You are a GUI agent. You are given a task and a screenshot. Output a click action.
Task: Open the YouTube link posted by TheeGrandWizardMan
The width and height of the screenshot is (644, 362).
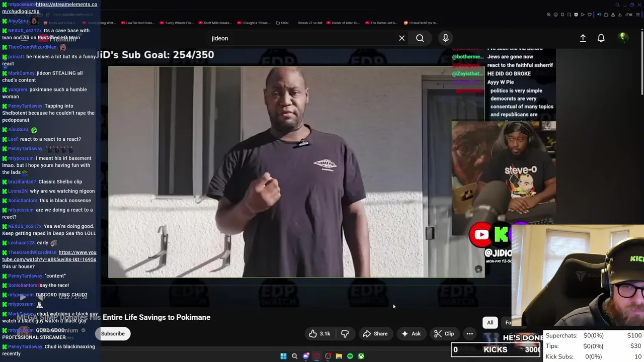(x=49, y=256)
